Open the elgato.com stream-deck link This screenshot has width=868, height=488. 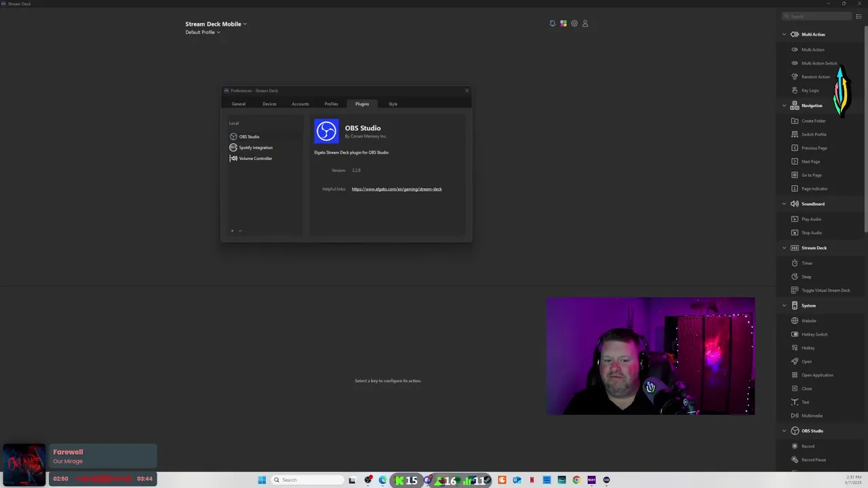(397, 189)
